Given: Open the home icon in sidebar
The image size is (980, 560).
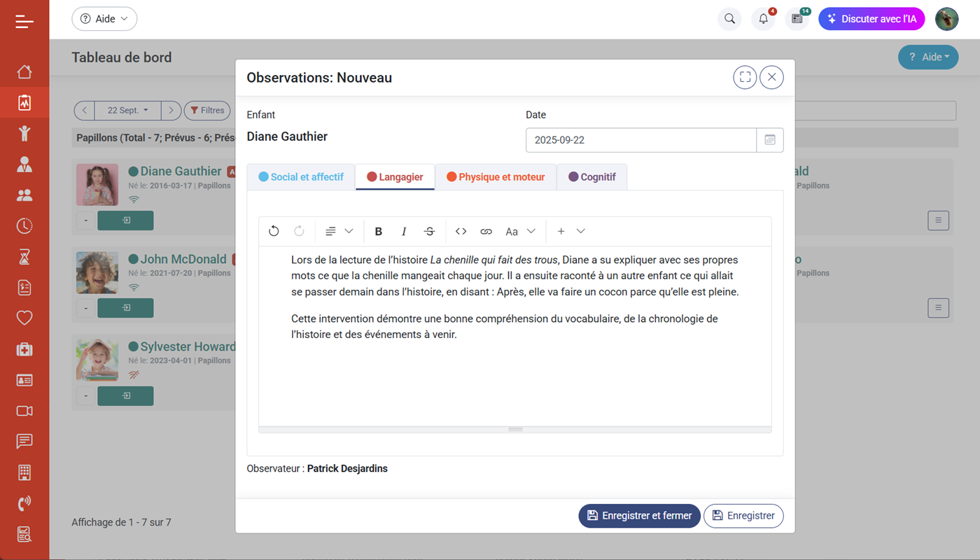Looking at the screenshot, I should (x=24, y=72).
